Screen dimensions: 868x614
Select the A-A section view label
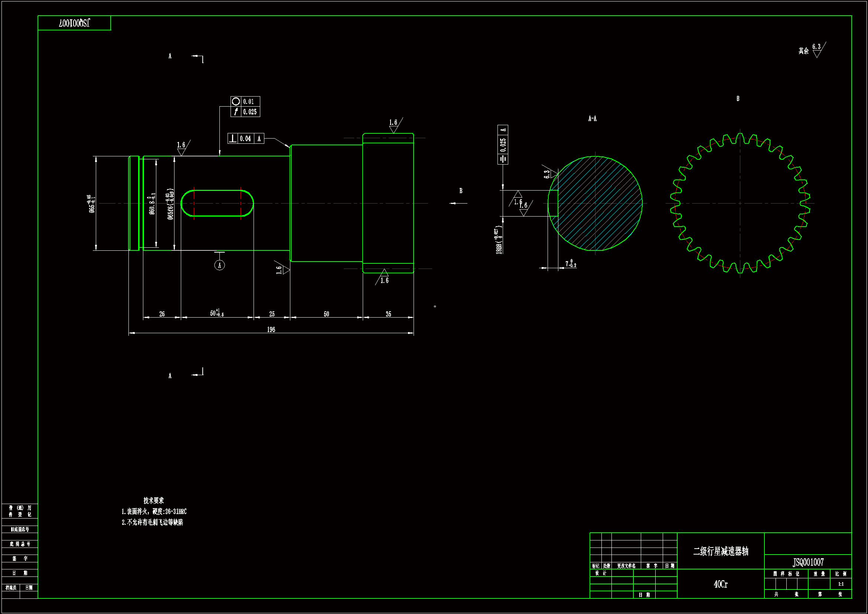[x=592, y=119]
